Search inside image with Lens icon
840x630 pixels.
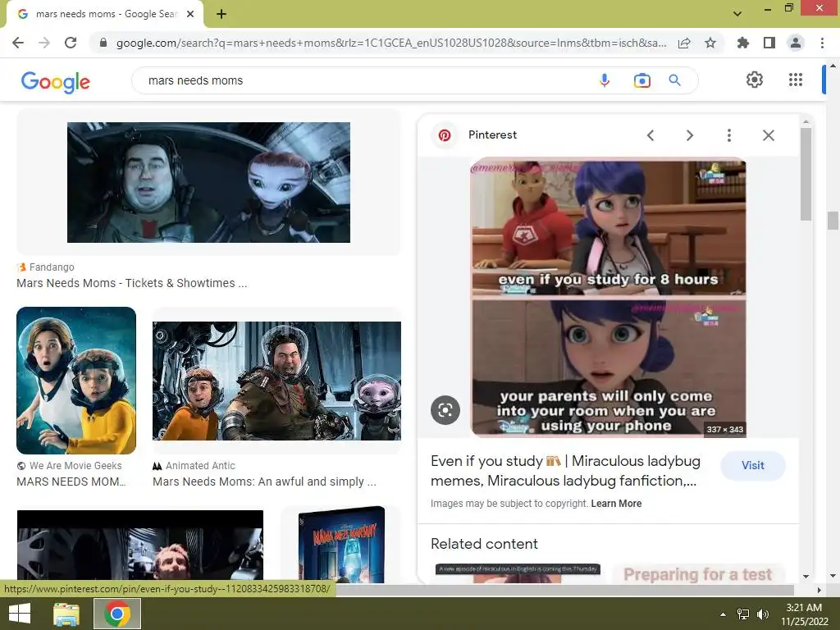[x=445, y=410]
